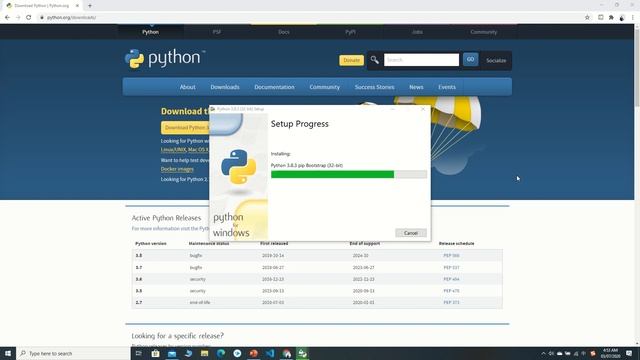Follow the Docker images link
The image size is (640, 360).
[177, 169]
